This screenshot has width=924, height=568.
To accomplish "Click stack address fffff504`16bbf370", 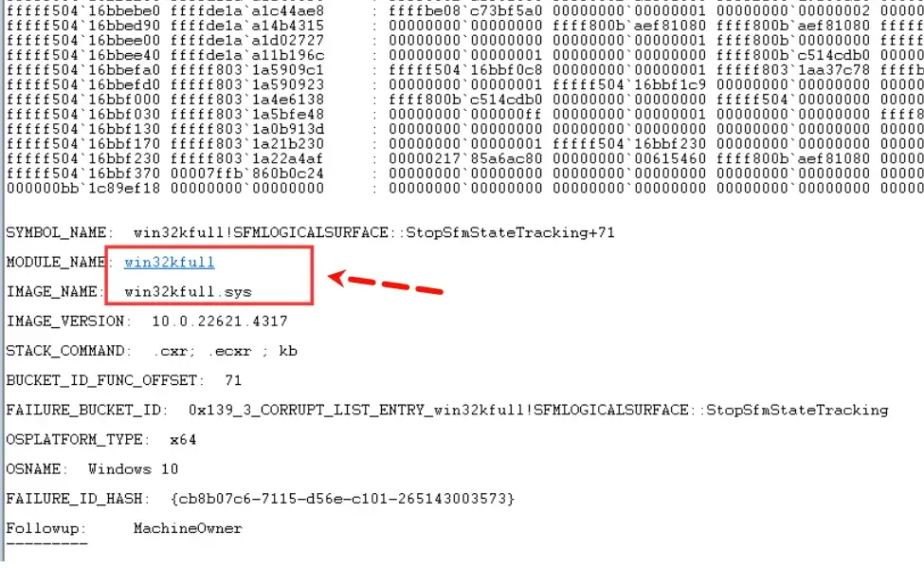I will point(83,174).
